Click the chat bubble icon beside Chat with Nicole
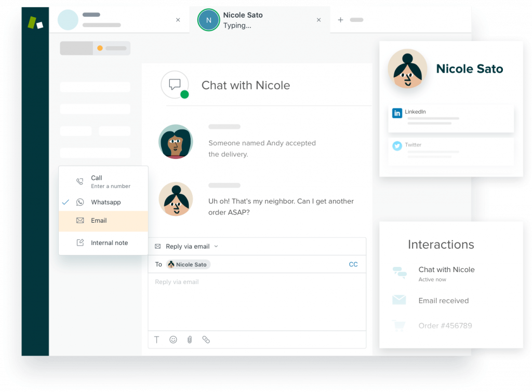 click(x=175, y=85)
